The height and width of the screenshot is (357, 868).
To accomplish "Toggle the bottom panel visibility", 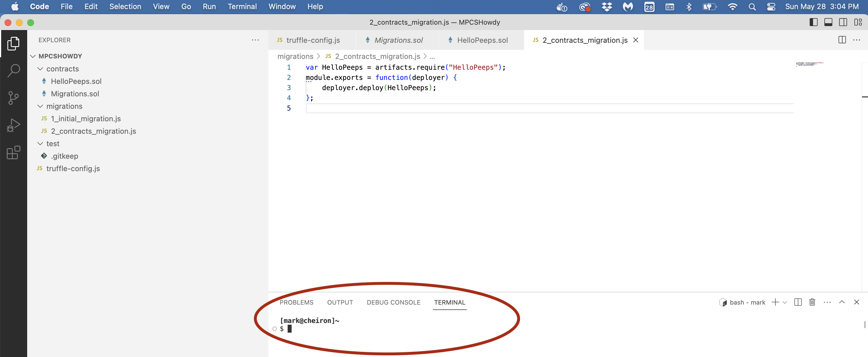I will 828,22.
